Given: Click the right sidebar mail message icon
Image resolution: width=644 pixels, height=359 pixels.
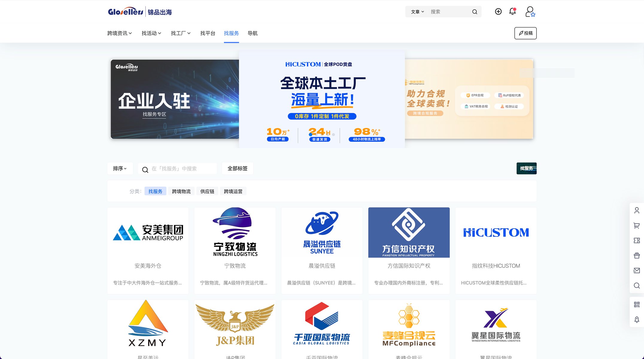Looking at the screenshot, I should tap(637, 270).
